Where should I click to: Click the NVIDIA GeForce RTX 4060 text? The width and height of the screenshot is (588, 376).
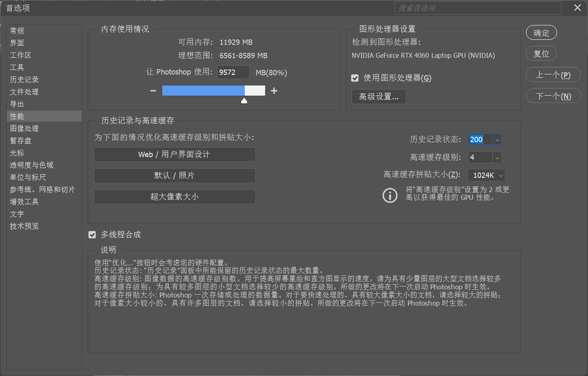(423, 55)
